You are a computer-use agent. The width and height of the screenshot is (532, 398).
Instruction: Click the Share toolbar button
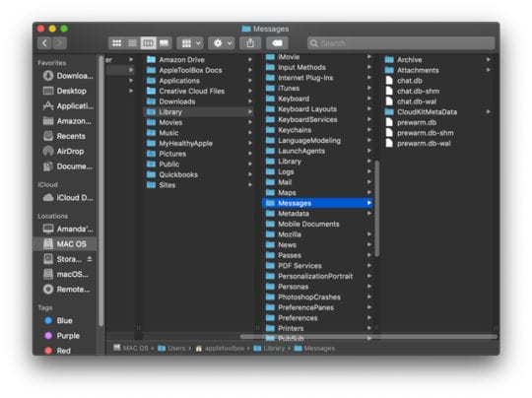point(250,43)
